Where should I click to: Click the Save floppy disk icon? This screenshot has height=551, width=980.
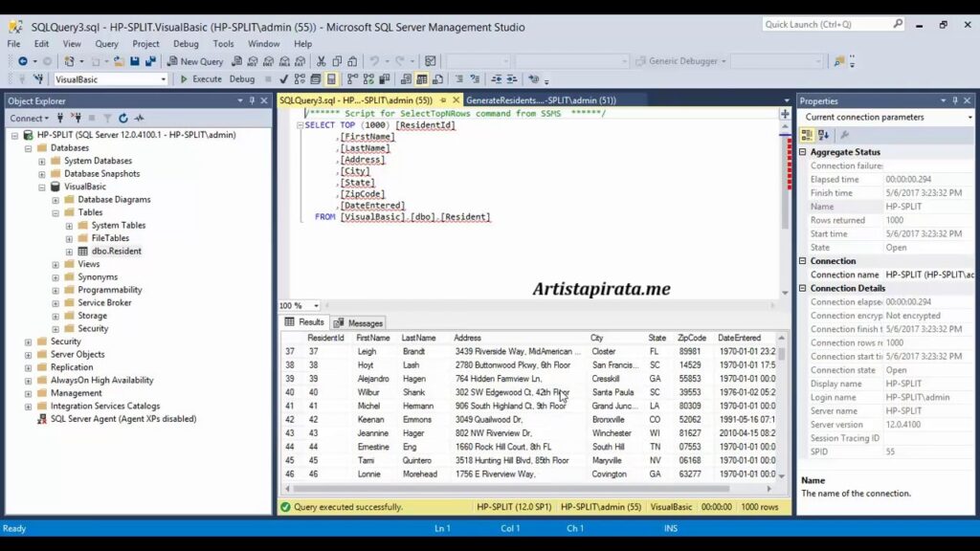134,61
